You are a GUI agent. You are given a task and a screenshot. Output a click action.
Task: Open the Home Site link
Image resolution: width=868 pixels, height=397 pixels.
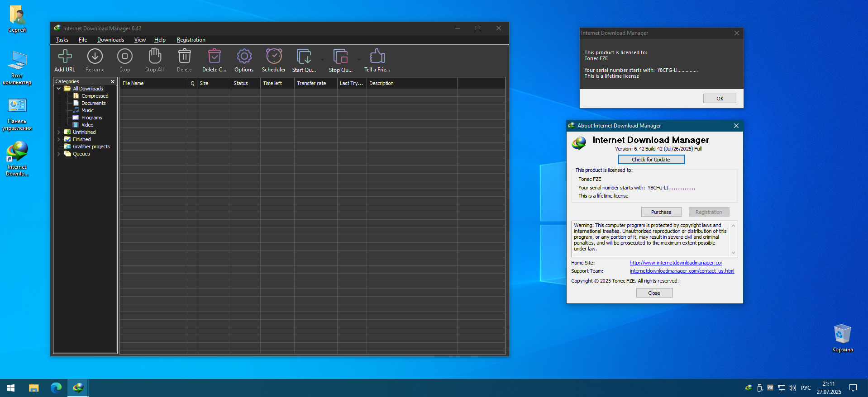pos(676,263)
